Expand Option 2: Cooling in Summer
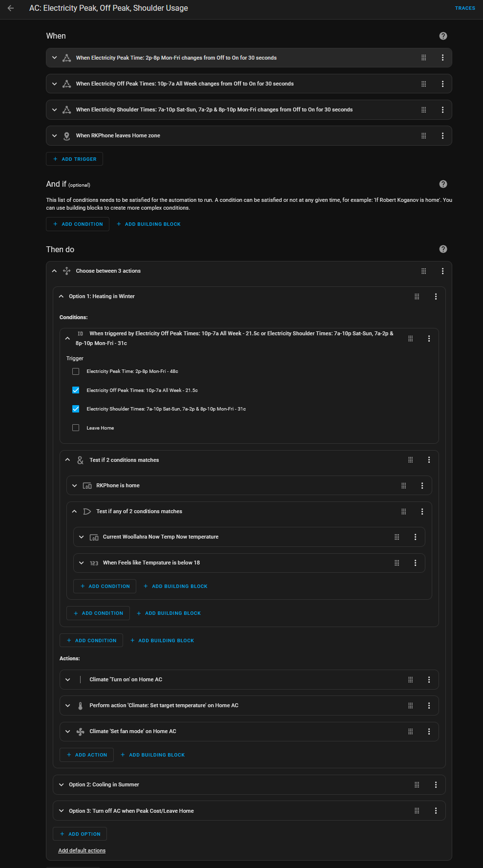Viewport: 483px width, 868px height. pyautogui.click(x=62, y=785)
